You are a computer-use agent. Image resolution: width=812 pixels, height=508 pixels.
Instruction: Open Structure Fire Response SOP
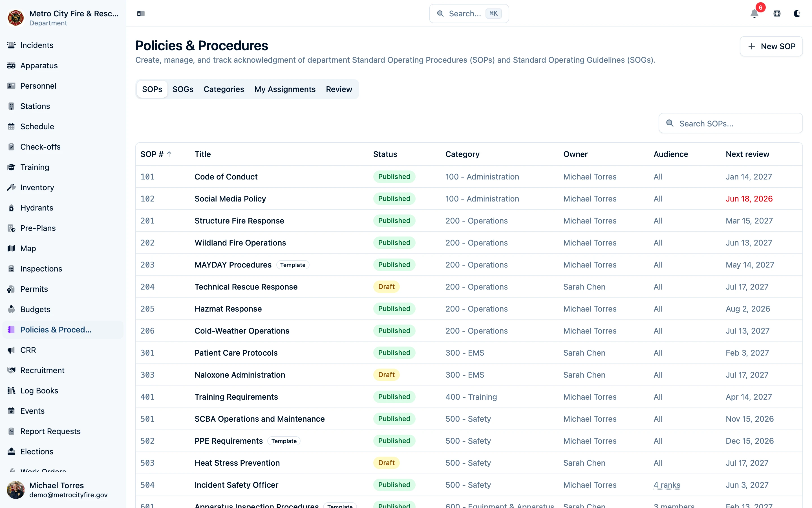click(239, 221)
